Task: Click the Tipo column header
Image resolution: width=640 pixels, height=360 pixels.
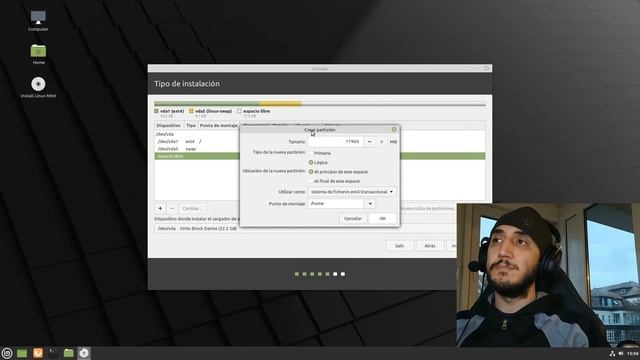Action: tap(191, 125)
